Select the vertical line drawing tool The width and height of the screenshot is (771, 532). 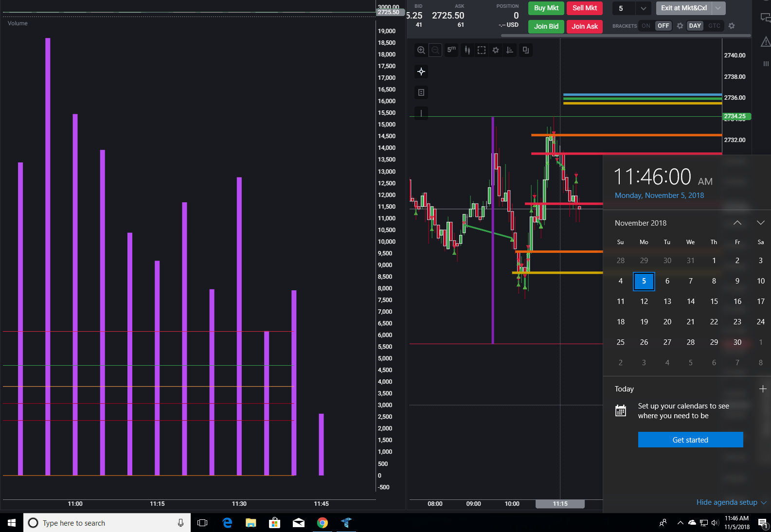pos(421,113)
